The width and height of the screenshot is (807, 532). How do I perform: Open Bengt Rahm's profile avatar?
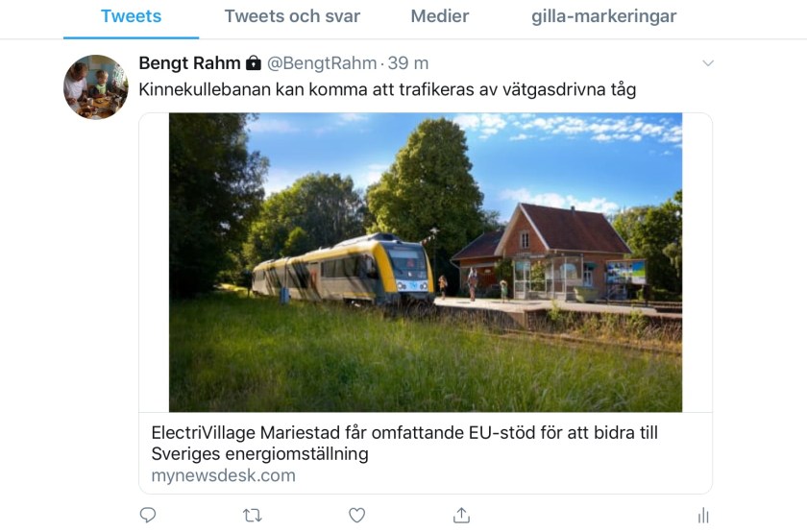click(x=96, y=87)
